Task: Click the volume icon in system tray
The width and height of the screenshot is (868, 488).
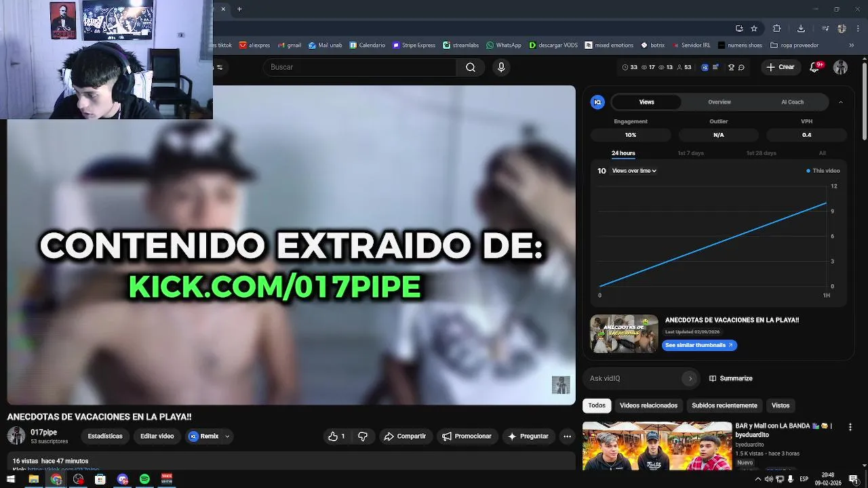Action: pyautogui.click(x=768, y=479)
